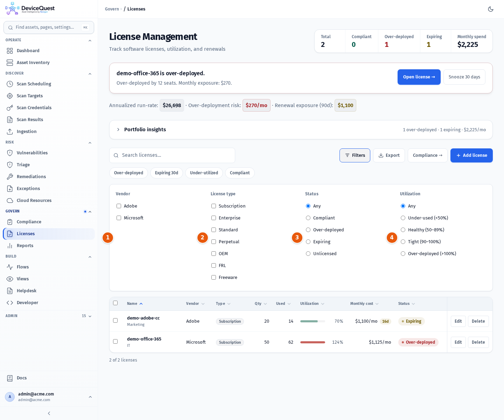This screenshot has height=420, width=504.
Task: Select the demo-office-365 row checkbox
Action: point(115,342)
